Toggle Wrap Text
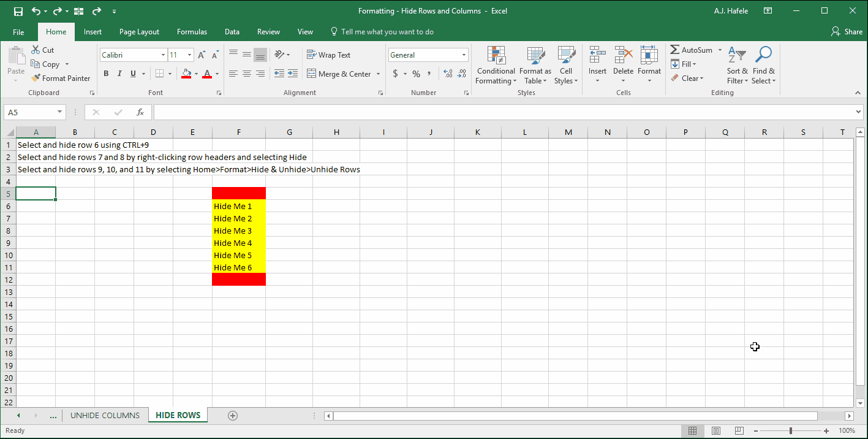Image resolution: width=868 pixels, height=439 pixels. 328,55
